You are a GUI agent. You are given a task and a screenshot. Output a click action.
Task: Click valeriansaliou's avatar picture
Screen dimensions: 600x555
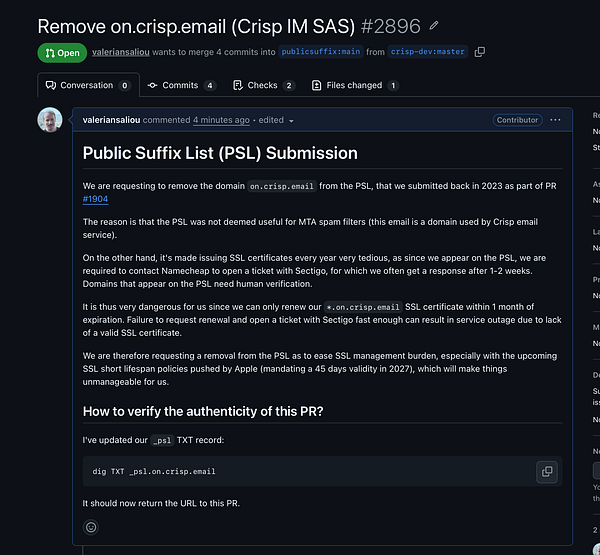[50, 120]
